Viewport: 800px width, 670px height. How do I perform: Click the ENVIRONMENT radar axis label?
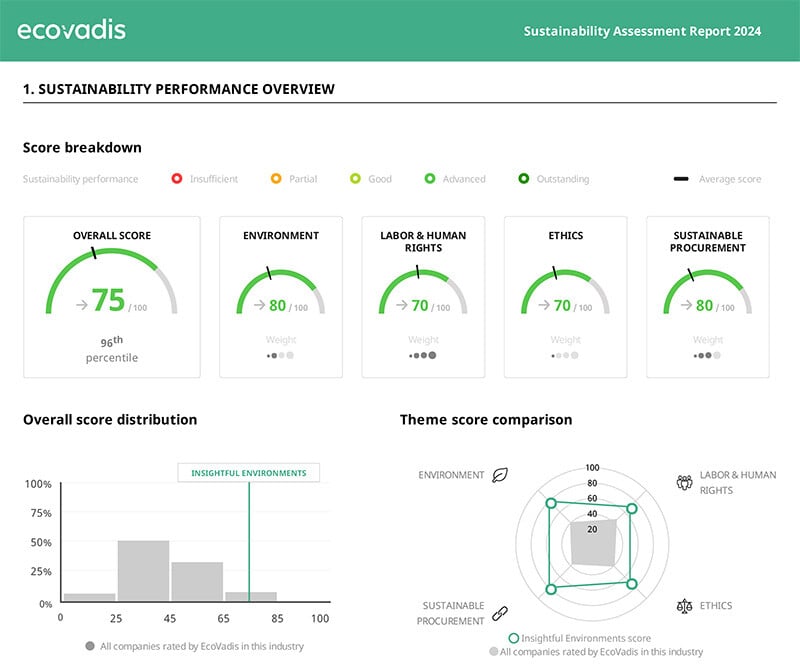coord(451,475)
